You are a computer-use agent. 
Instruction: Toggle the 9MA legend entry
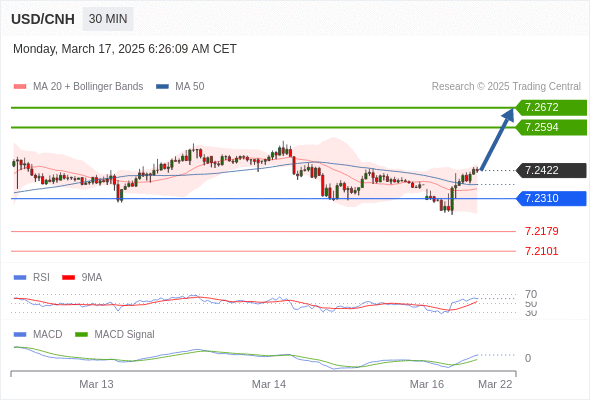point(82,277)
